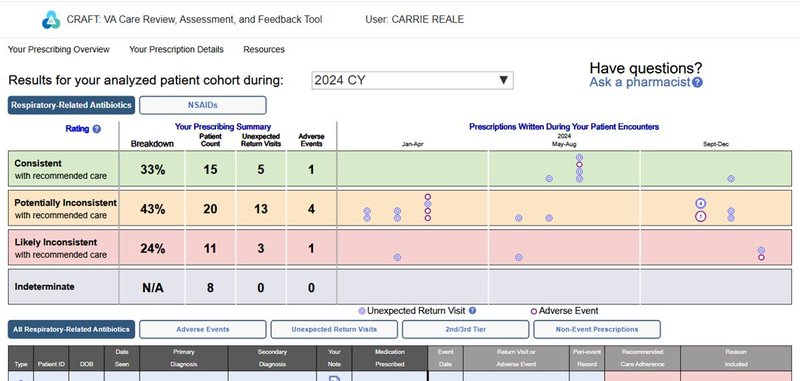This screenshot has height=381, width=800.
Task: Click the Rating column heading
Action: pyautogui.click(x=77, y=129)
